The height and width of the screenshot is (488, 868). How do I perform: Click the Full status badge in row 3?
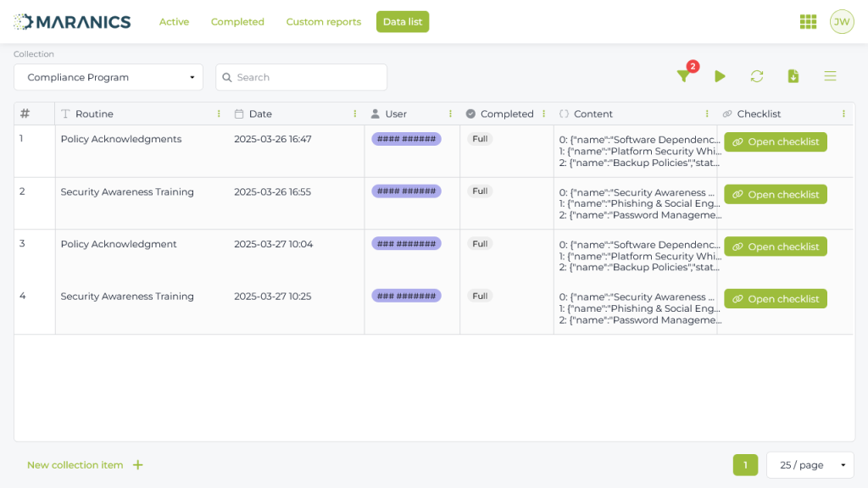coord(480,243)
